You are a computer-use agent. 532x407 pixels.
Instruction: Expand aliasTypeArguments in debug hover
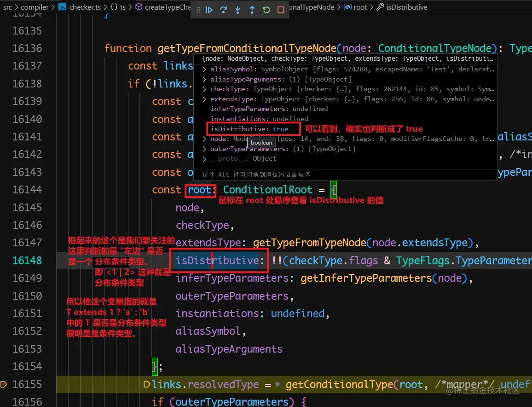pyautogui.click(x=204, y=80)
